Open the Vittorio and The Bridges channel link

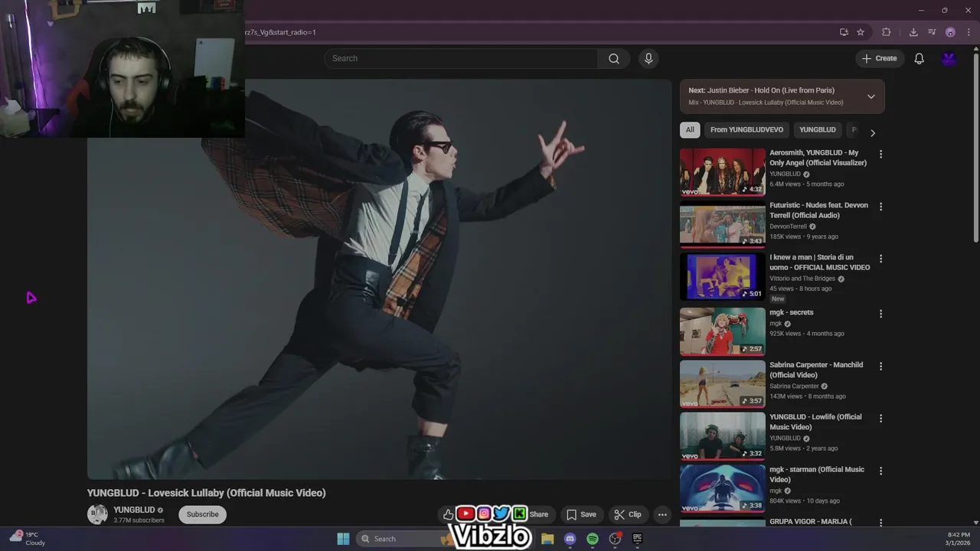coord(802,279)
